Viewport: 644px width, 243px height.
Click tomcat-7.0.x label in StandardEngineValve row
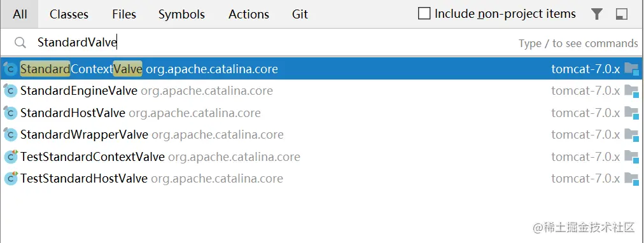point(585,91)
